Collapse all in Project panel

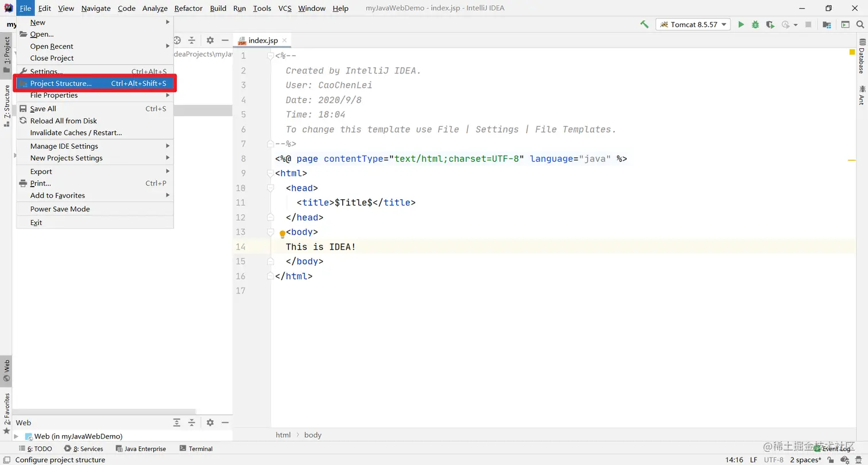click(192, 40)
